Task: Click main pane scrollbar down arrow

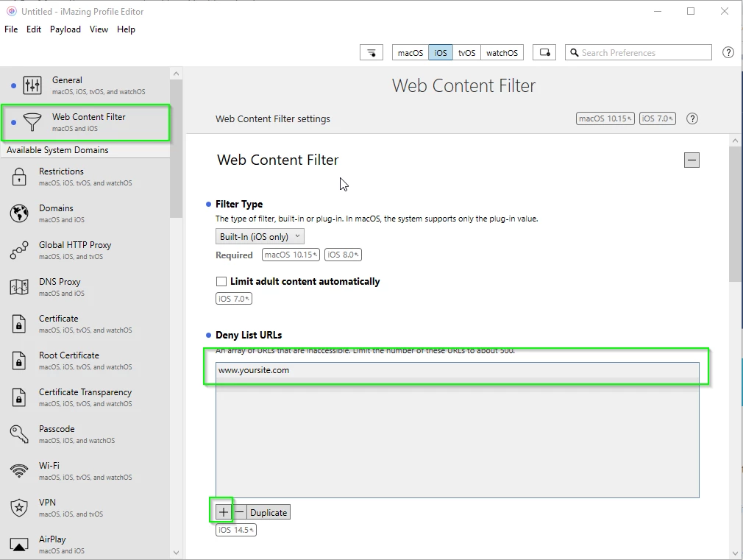Action: pyautogui.click(x=735, y=553)
